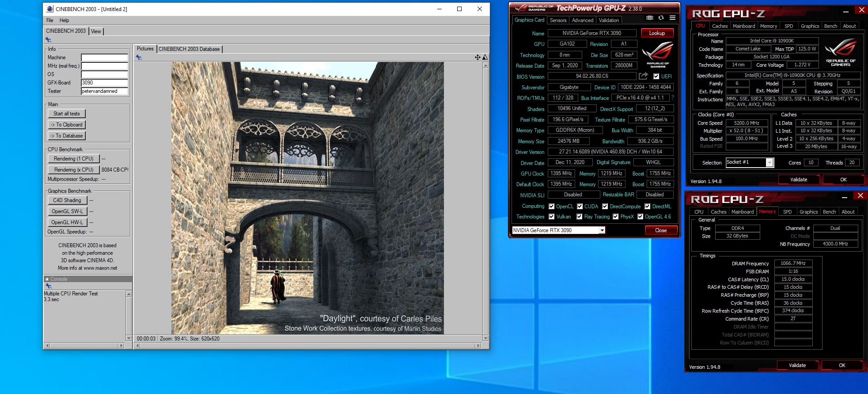
Task: Toggle the UEFI checkbox in GPU-Z
Action: click(x=656, y=77)
